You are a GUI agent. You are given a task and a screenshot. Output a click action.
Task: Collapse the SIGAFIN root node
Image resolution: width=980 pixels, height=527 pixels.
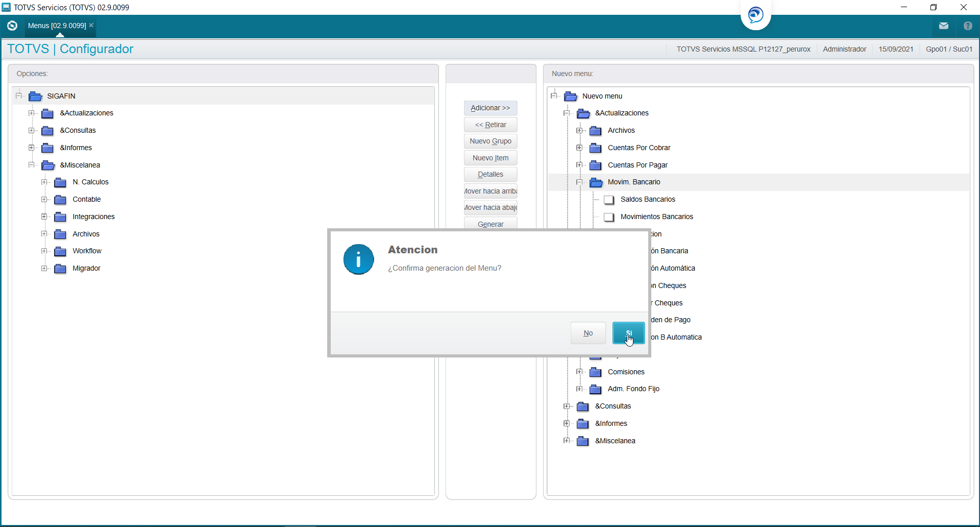[x=19, y=95]
